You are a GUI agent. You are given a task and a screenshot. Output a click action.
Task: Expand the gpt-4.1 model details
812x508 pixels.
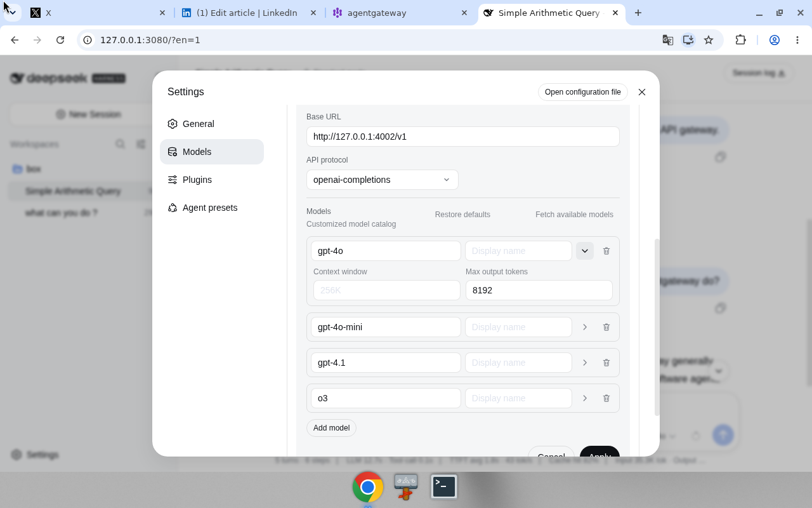(585, 363)
